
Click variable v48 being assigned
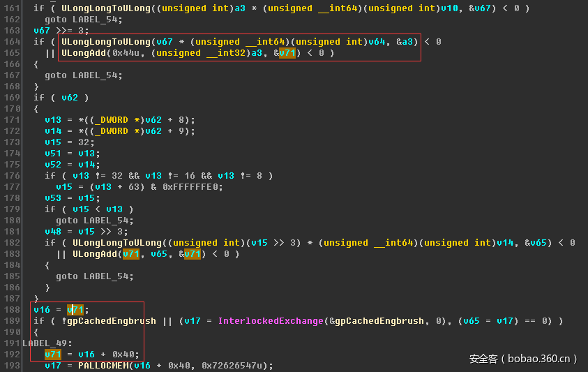tap(52, 232)
